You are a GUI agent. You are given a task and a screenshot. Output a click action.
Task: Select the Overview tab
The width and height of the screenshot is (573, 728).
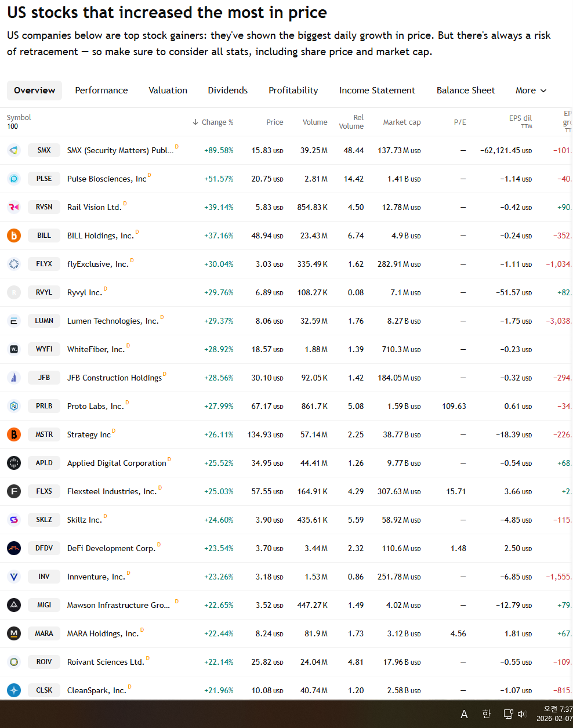(x=35, y=90)
